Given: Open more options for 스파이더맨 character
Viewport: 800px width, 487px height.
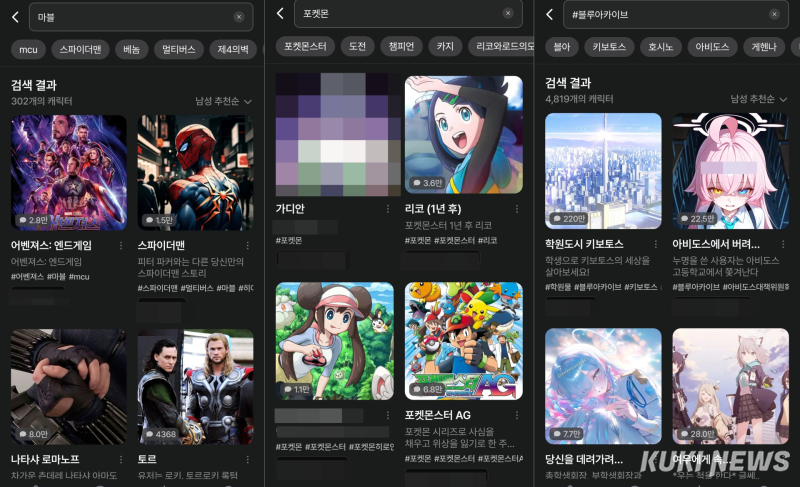Looking at the screenshot, I should 247,246.
